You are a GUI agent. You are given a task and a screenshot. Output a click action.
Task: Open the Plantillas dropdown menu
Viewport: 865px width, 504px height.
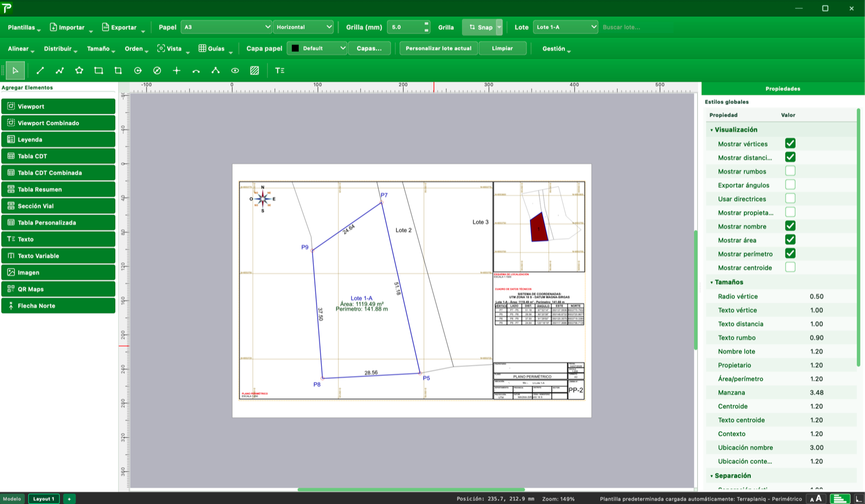[24, 27]
